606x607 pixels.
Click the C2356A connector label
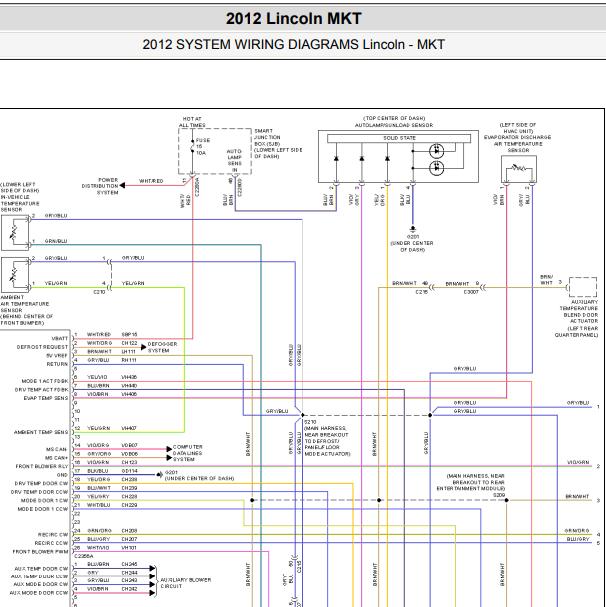click(84, 556)
